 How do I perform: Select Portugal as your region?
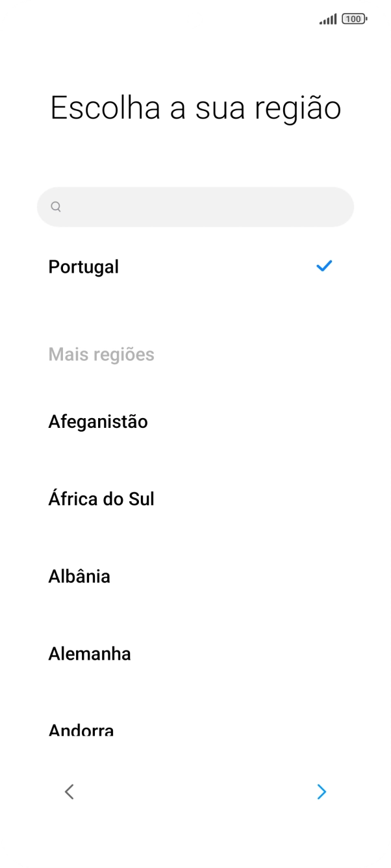click(83, 267)
